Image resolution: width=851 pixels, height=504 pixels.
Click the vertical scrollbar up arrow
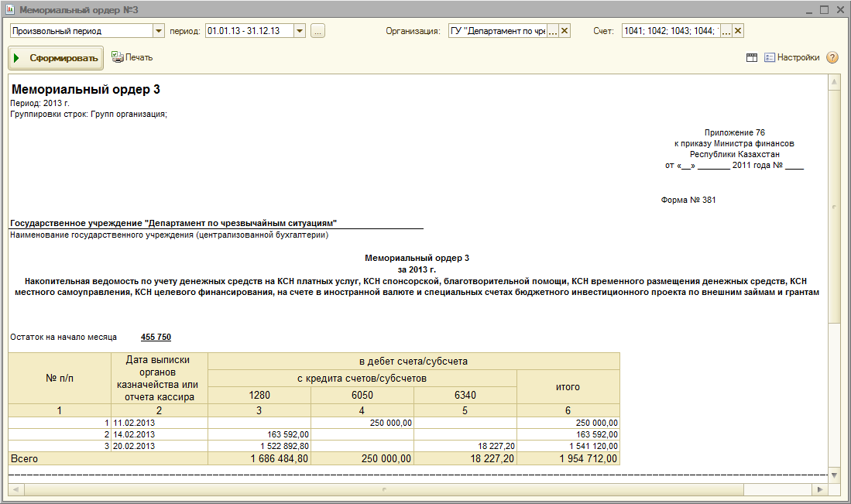(x=834, y=81)
